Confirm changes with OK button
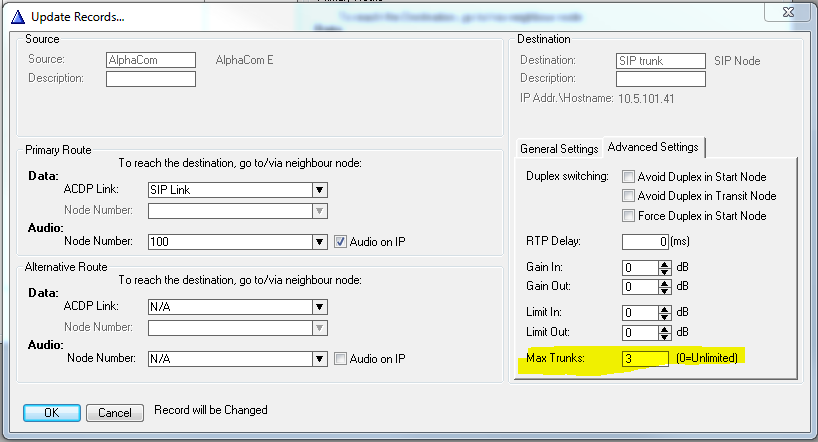The height and width of the screenshot is (442, 818). click(x=52, y=413)
